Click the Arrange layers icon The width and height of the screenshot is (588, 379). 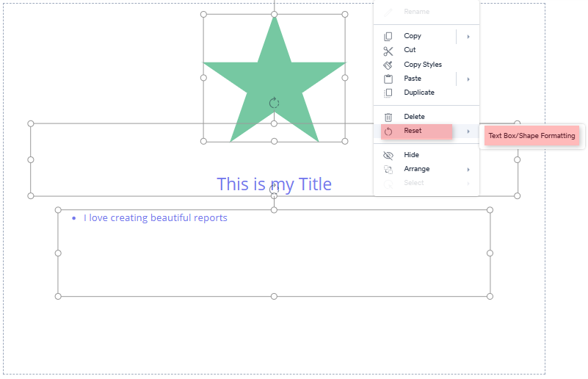tap(388, 169)
